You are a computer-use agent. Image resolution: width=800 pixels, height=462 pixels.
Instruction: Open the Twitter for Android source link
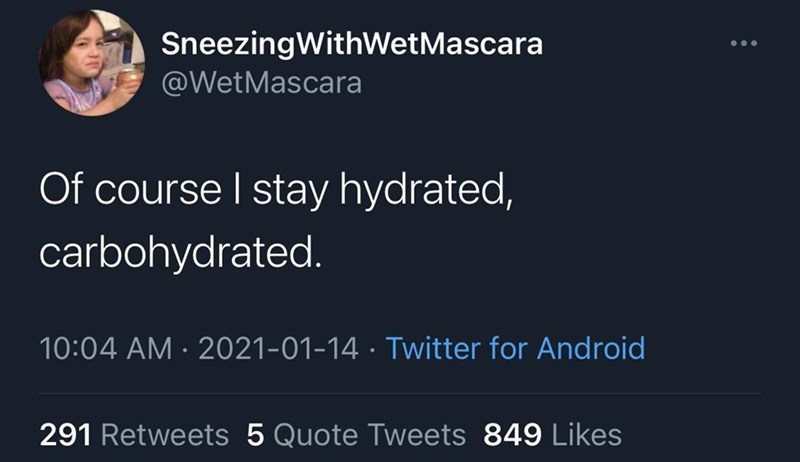(x=515, y=349)
